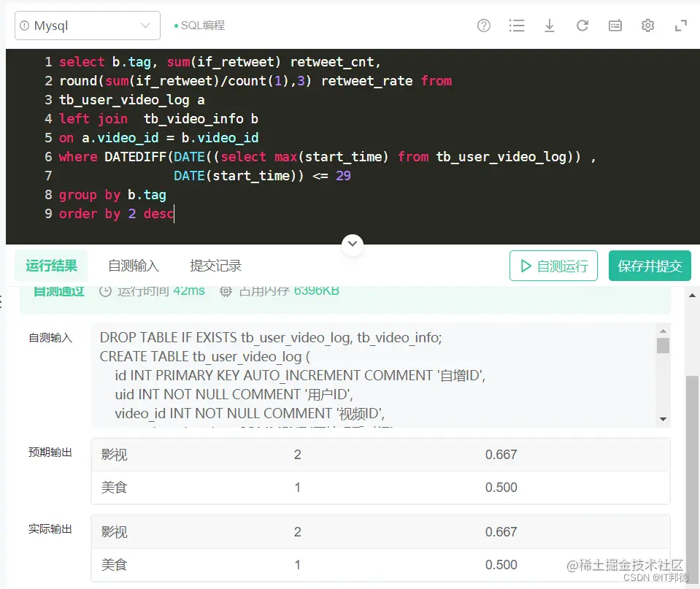This screenshot has width=700, height=589.
Task: Click code line 5 'on a.video_id = b.video_id'
Action: pyautogui.click(x=158, y=137)
